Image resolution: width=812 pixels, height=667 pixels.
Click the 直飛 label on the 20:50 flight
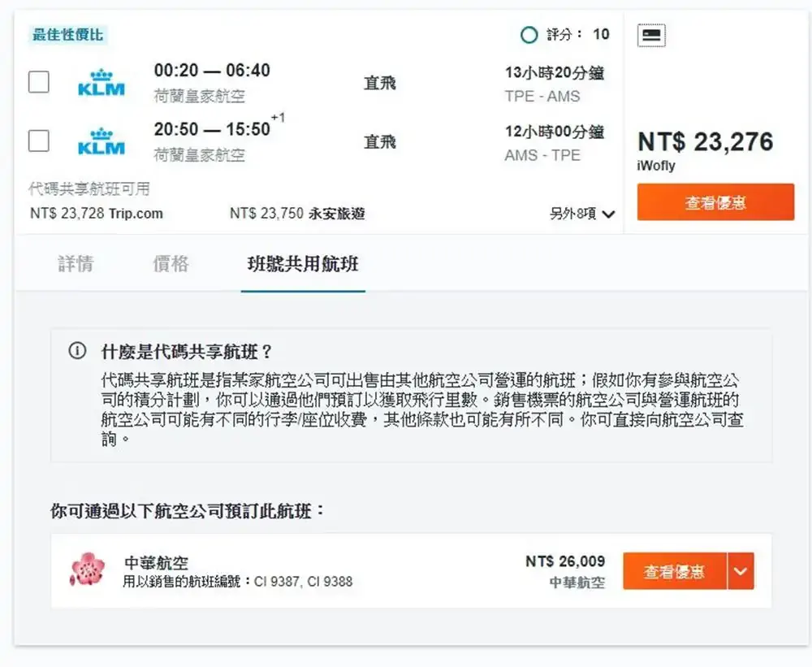tap(379, 142)
